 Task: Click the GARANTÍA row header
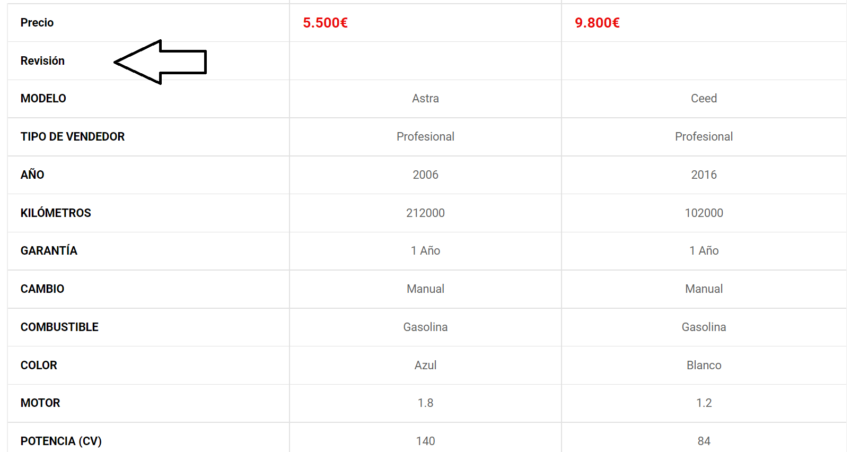click(x=49, y=251)
